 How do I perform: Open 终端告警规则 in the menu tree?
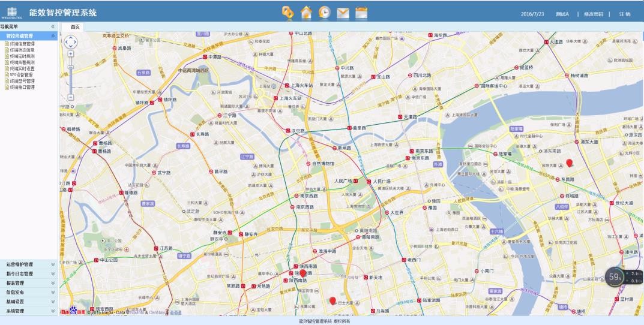pos(22,62)
